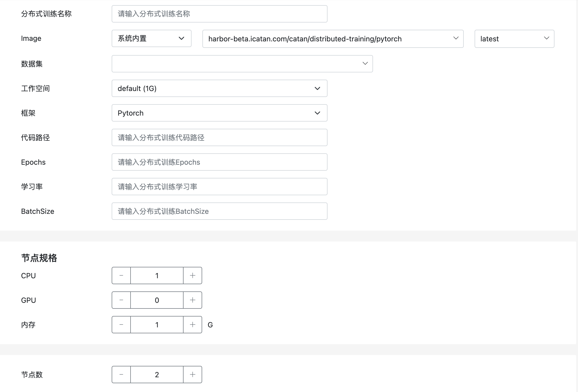Image resolution: width=578 pixels, height=392 pixels.
Task: Click the Epochs input field
Action: pyautogui.click(x=219, y=162)
